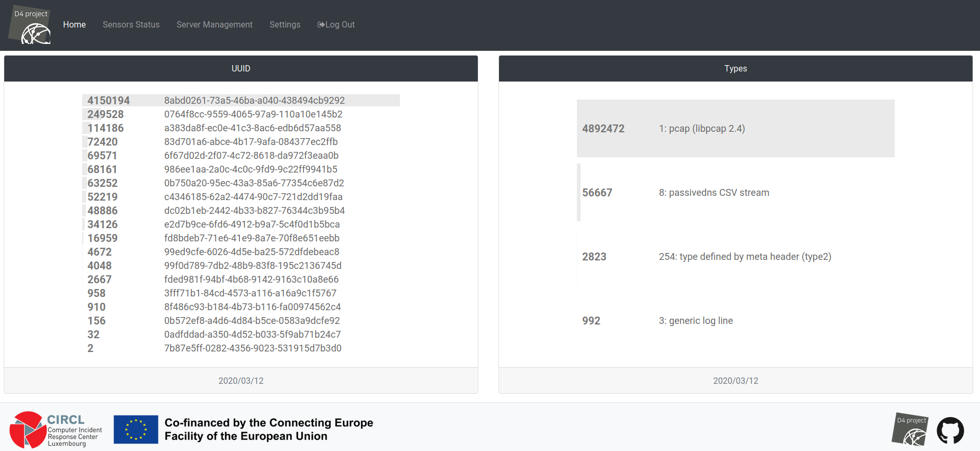Click type 254 defined by meta header
Viewport: 980px width, 451px height.
(x=745, y=257)
